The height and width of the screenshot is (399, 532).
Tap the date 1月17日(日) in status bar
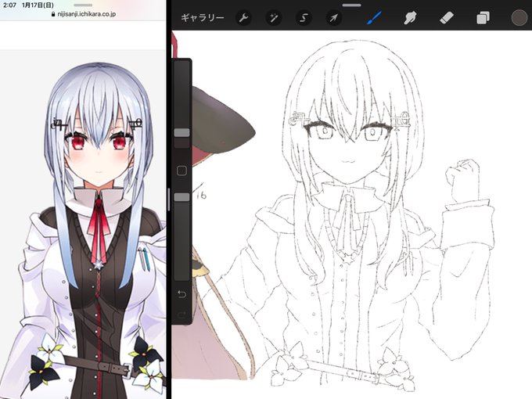38,5
